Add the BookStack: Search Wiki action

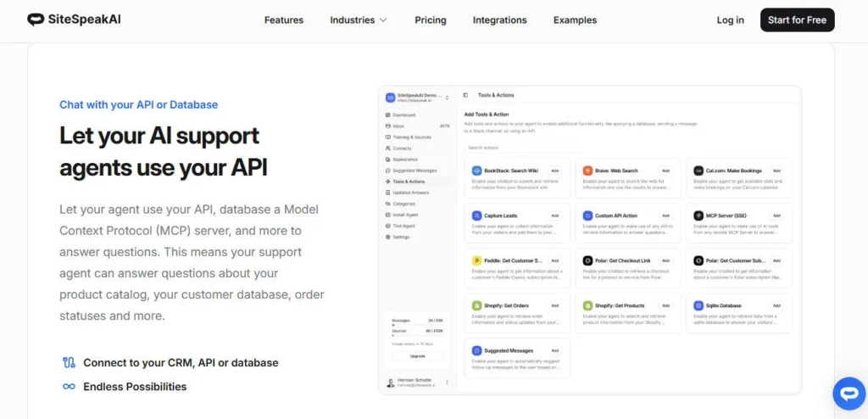point(554,170)
